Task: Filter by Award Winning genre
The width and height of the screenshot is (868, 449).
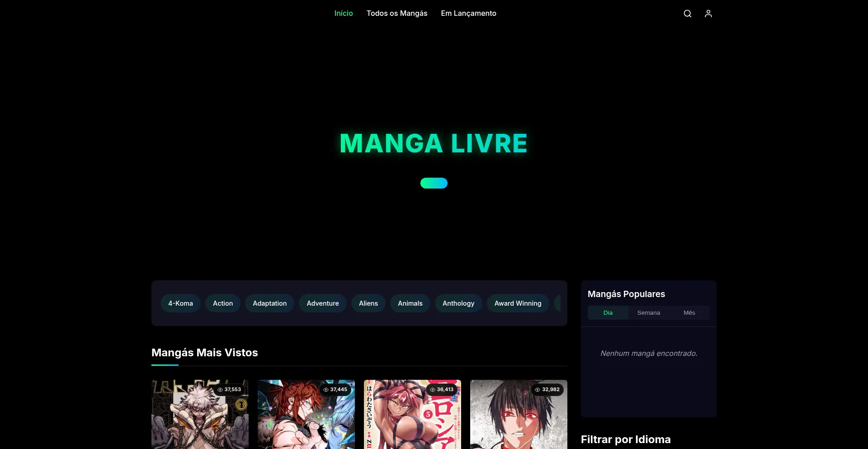Action: (x=518, y=303)
